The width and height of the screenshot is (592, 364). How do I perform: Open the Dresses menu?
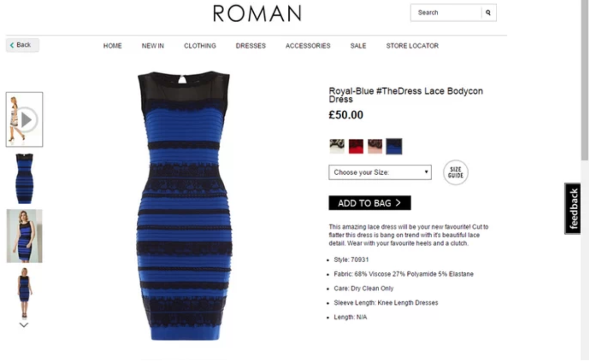point(251,46)
